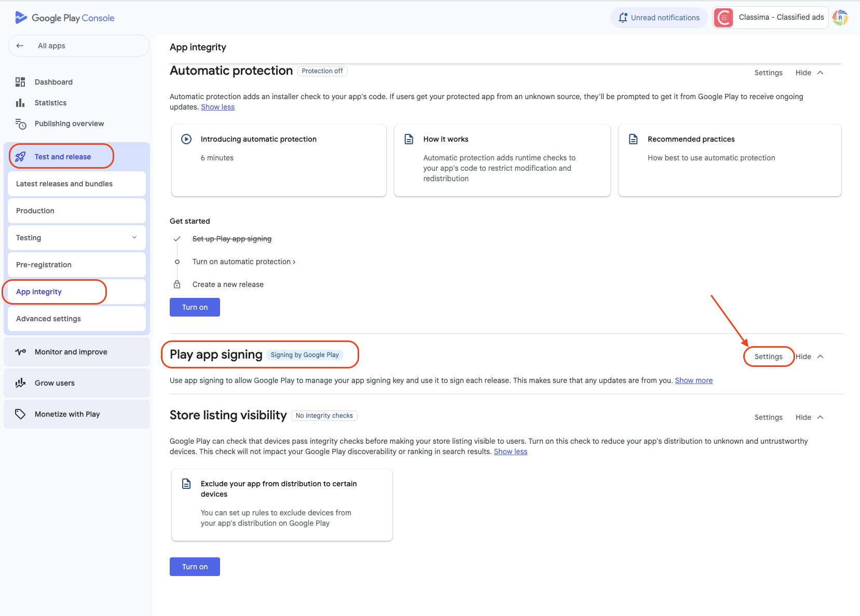
Task: Open Exclude your app from distribution card
Action: pos(282,505)
